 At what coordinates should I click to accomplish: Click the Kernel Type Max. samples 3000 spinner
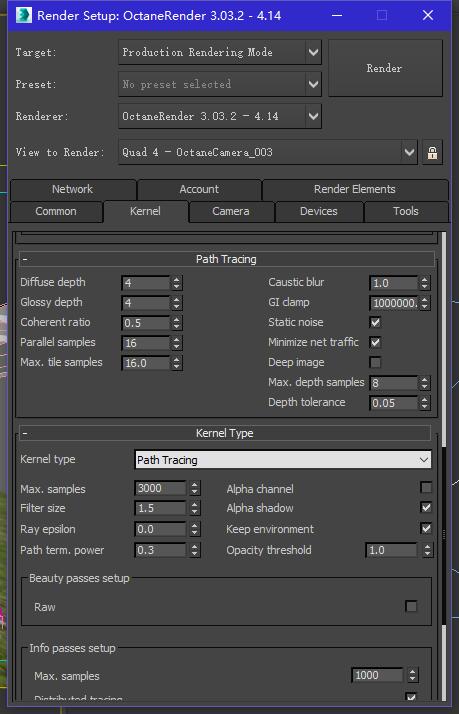(x=195, y=488)
